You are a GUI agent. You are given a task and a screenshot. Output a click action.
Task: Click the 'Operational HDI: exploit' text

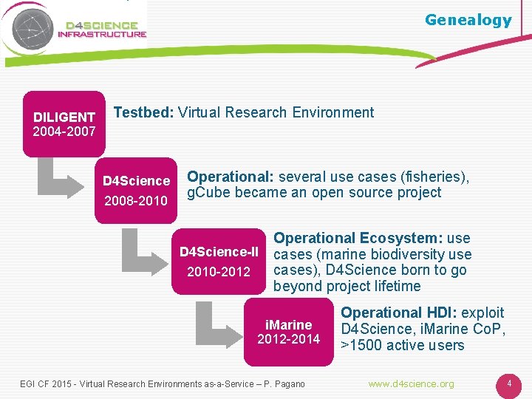coord(423,313)
